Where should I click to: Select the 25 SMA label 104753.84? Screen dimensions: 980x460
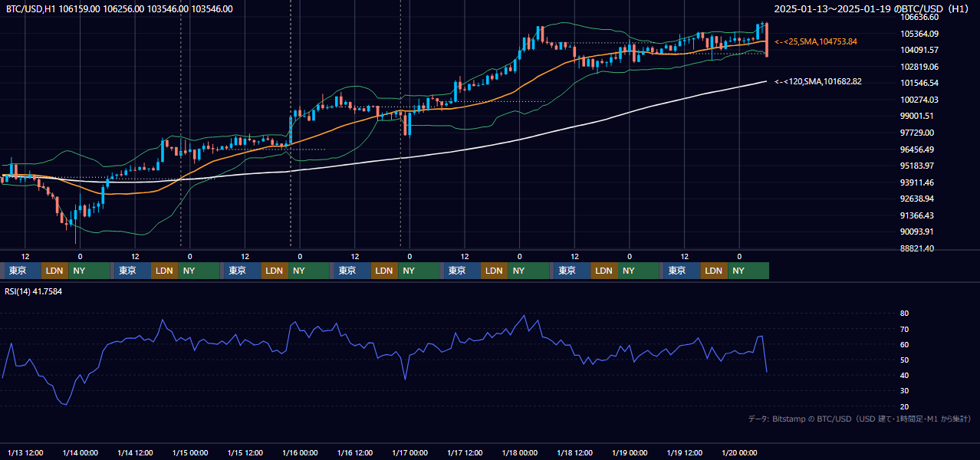[816, 41]
